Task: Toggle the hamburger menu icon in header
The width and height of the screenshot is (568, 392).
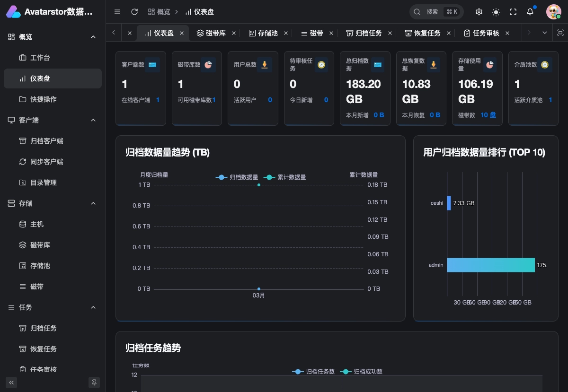Action: 117,12
